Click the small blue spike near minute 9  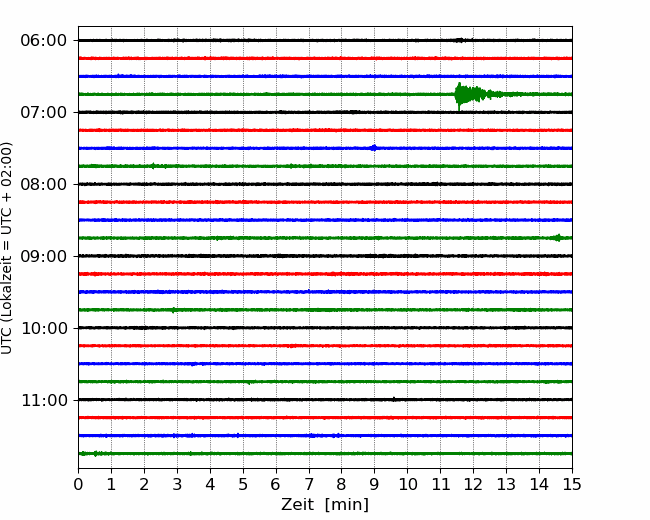(374, 148)
